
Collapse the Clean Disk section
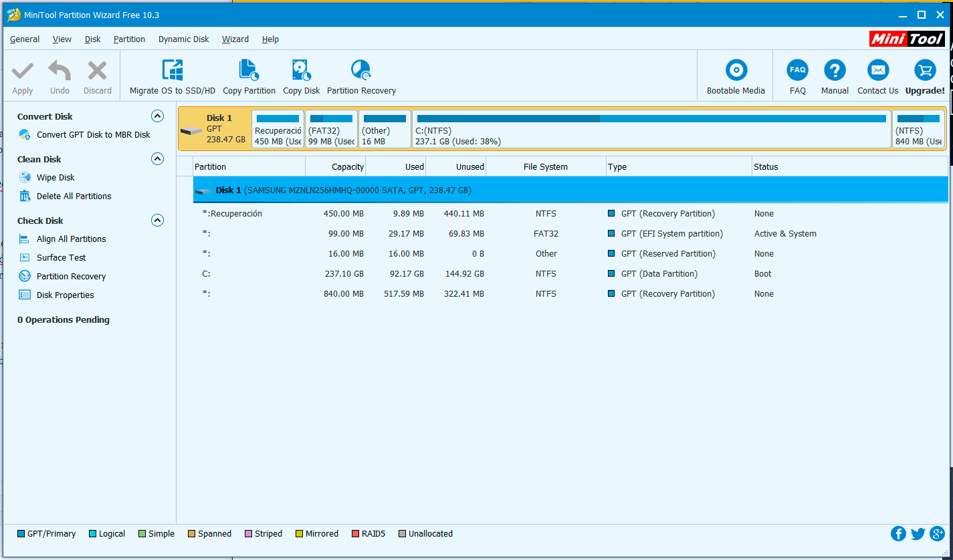157,159
